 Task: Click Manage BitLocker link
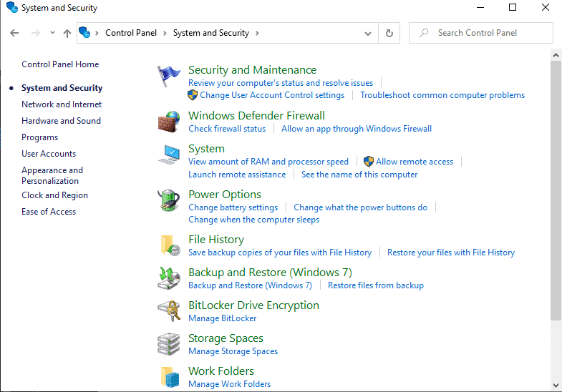pos(223,318)
